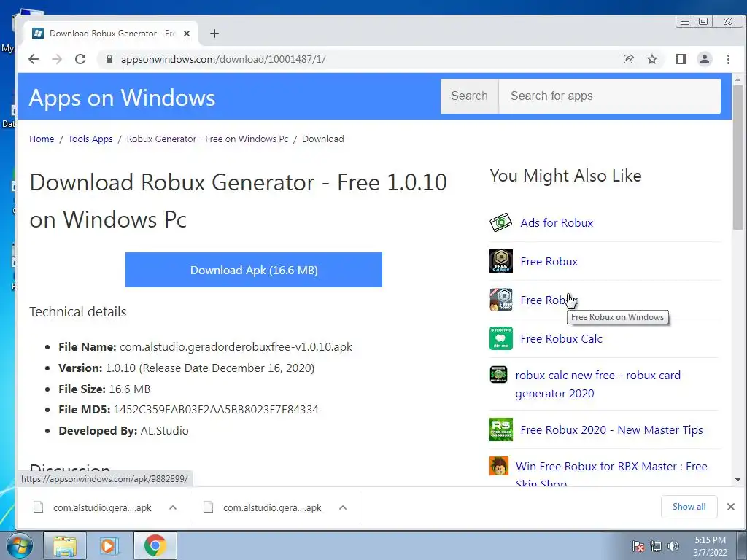Click the page scrollbar up arrow
Viewport: 747px width, 560px height.
click(x=738, y=79)
